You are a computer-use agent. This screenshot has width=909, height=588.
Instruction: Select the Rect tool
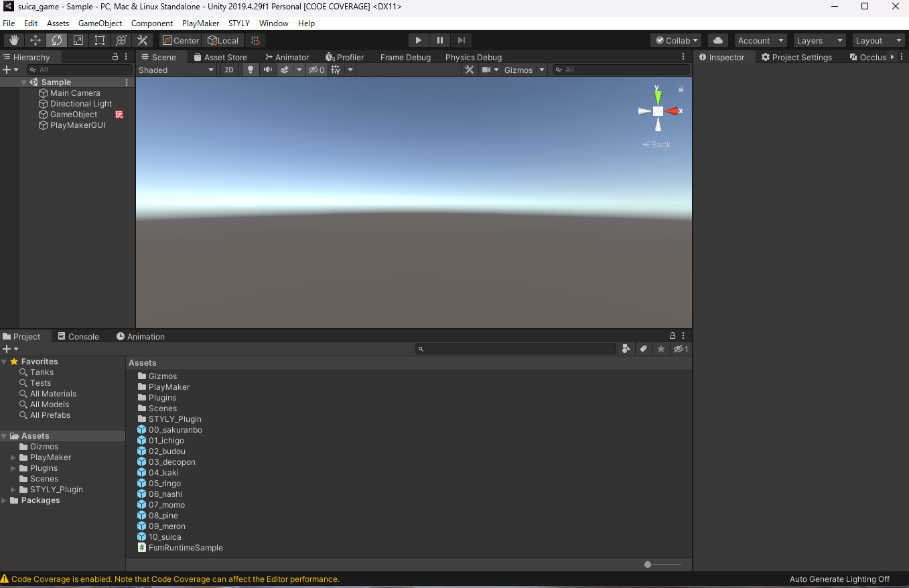click(100, 40)
